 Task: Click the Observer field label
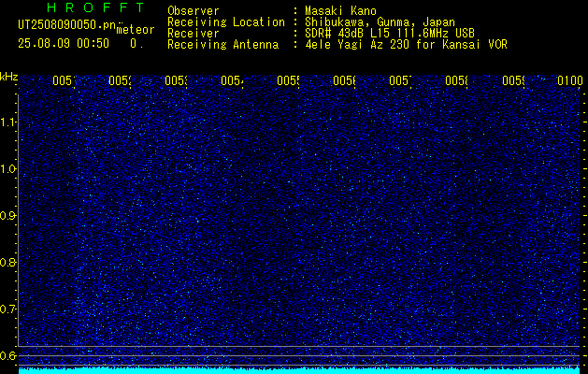[194, 10]
